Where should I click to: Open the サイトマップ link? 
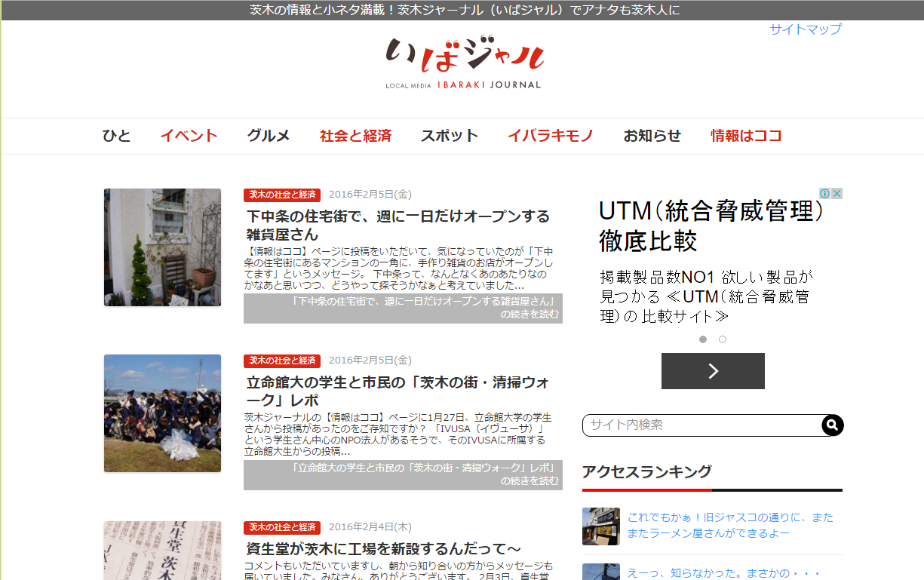coord(806,29)
